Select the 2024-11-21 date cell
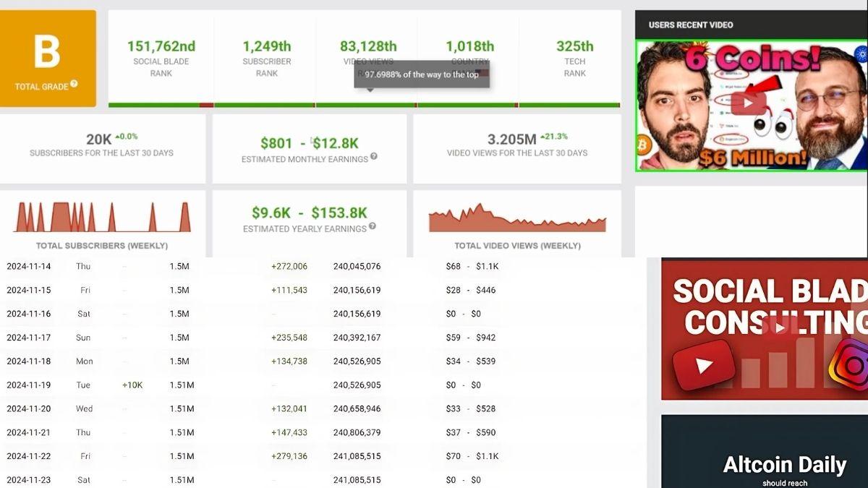Screen dimensions: 868x488 29,432
